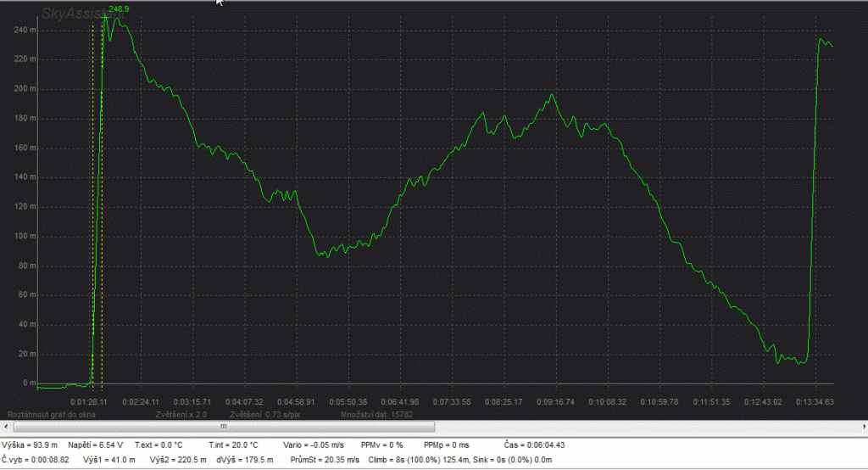This screenshot has width=868, height=470.
Task: Click "Roztáhnout graf do okna" text
Action: tap(51, 415)
